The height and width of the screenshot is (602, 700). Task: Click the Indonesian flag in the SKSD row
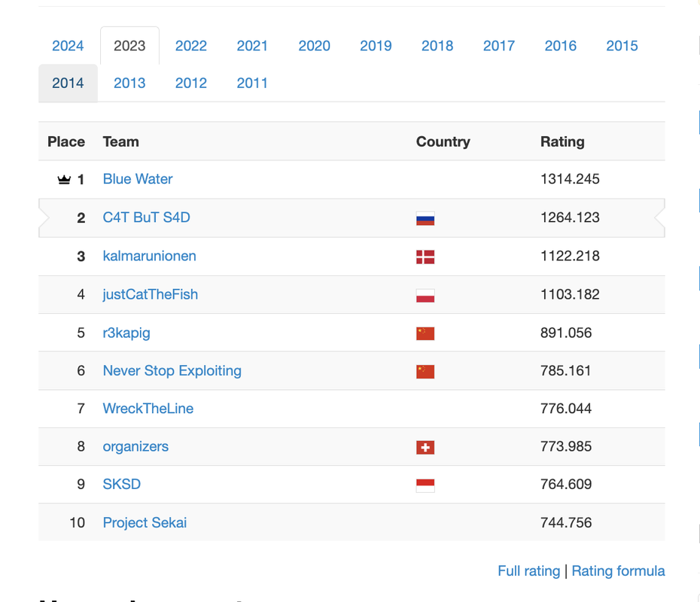(x=425, y=485)
